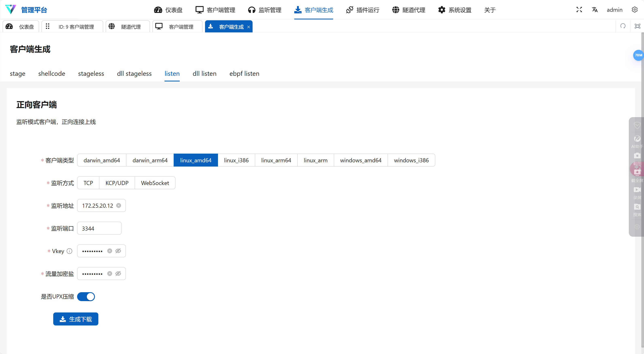Show the Vkey password text
The width and height of the screenshot is (644, 354).
click(x=118, y=251)
